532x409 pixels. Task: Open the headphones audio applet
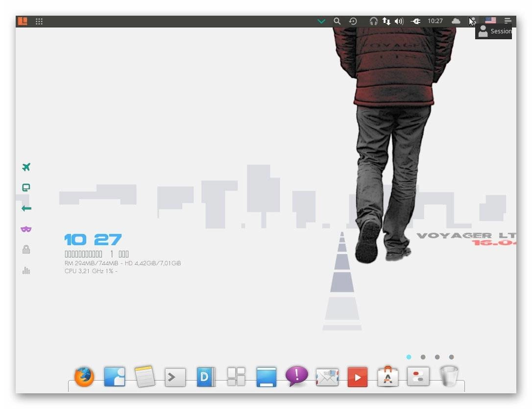pyautogui.click(x=374, y=22)
